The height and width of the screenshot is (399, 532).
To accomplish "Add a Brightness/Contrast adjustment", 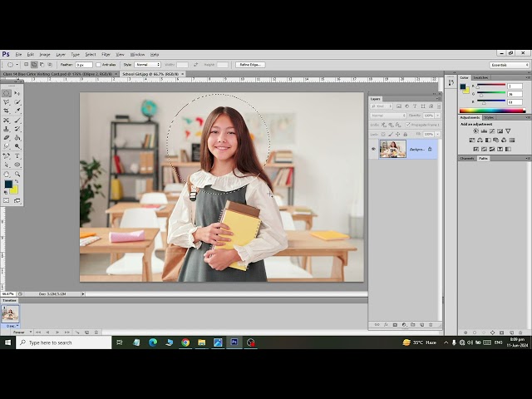I will (x=476, y=131).
